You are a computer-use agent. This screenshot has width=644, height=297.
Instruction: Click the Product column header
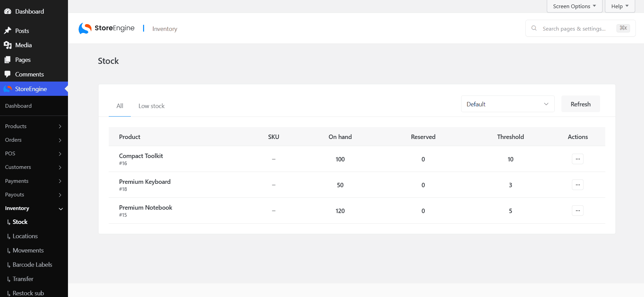click(x=129, y=137)
